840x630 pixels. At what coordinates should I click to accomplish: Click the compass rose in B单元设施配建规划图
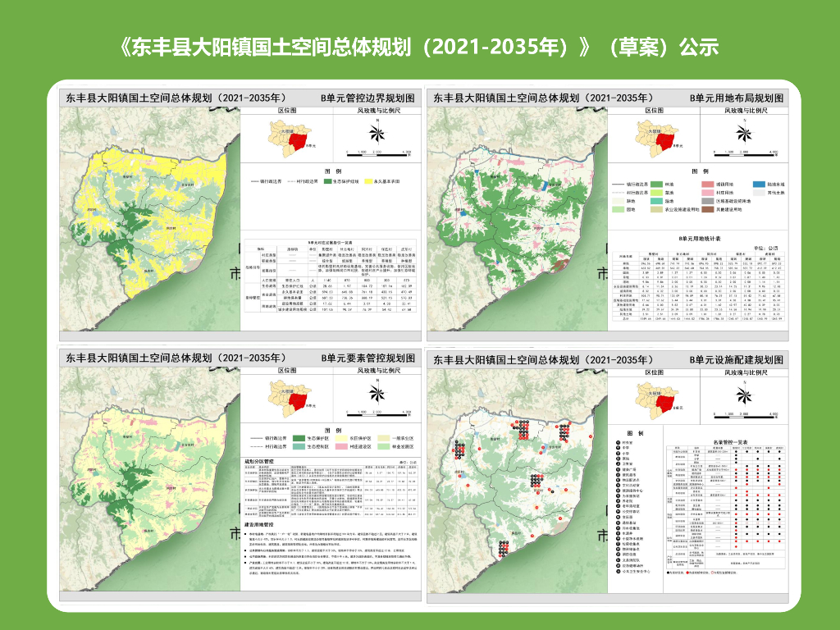tap(744, 395)
